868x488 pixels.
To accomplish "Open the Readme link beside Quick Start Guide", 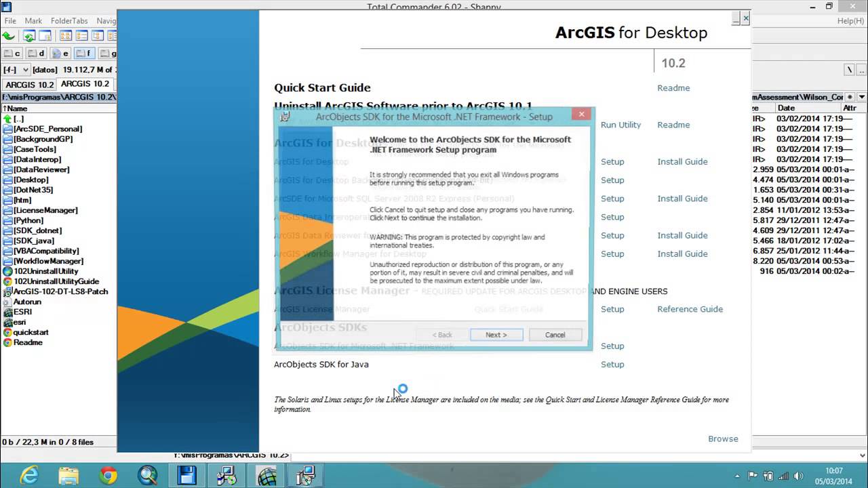I will point(673,88).
